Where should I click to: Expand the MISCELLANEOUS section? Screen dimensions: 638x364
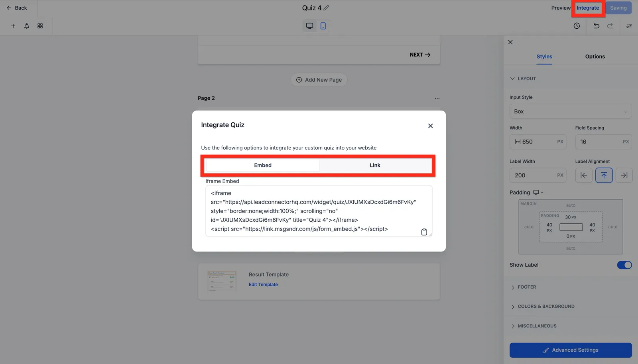(533, 326)
